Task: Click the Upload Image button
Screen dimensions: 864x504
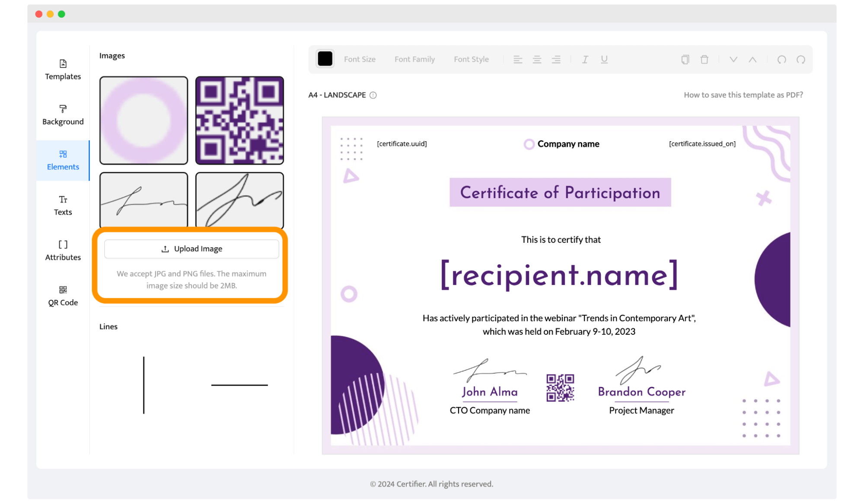Action: pyautogui.click(x=191, y=249)
